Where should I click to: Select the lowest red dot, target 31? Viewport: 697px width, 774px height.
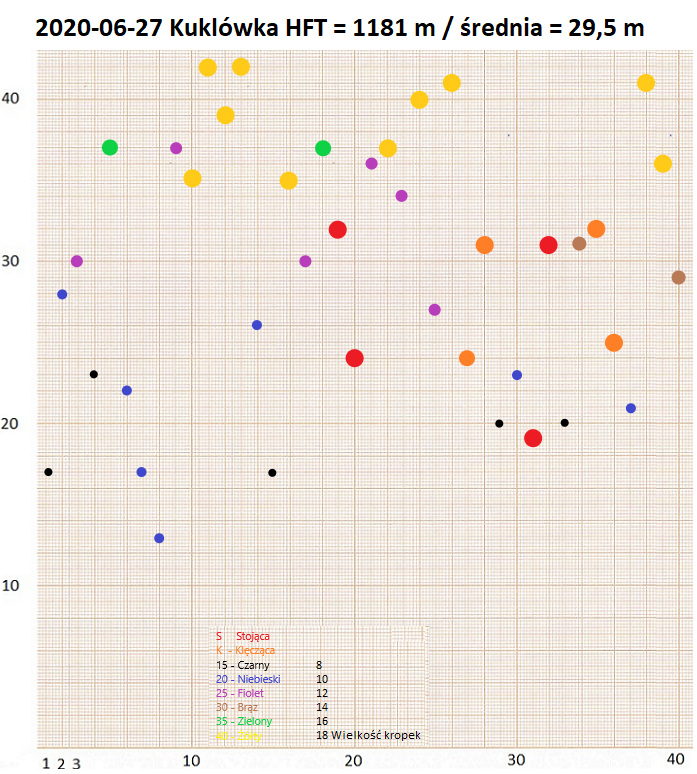[x=533, y=438]
